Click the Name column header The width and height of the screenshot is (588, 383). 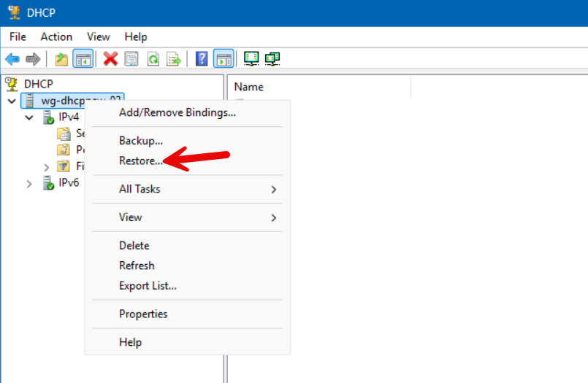[248, 85]
